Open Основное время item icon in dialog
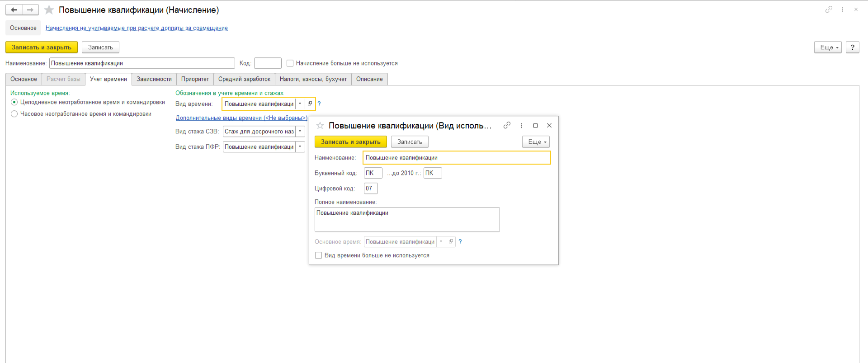This screenshot has width=868, height=363. [x=451, y=241]
